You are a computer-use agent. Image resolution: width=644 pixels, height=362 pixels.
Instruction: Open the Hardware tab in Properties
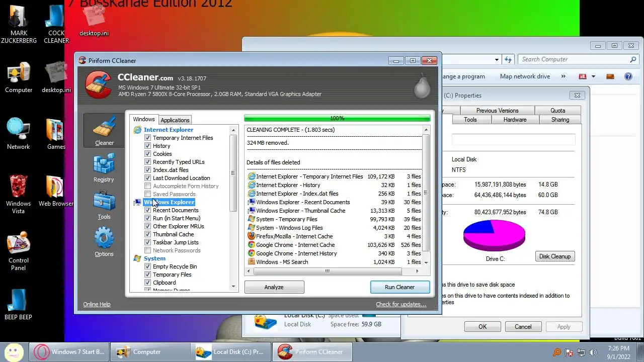tap(515, 120)
